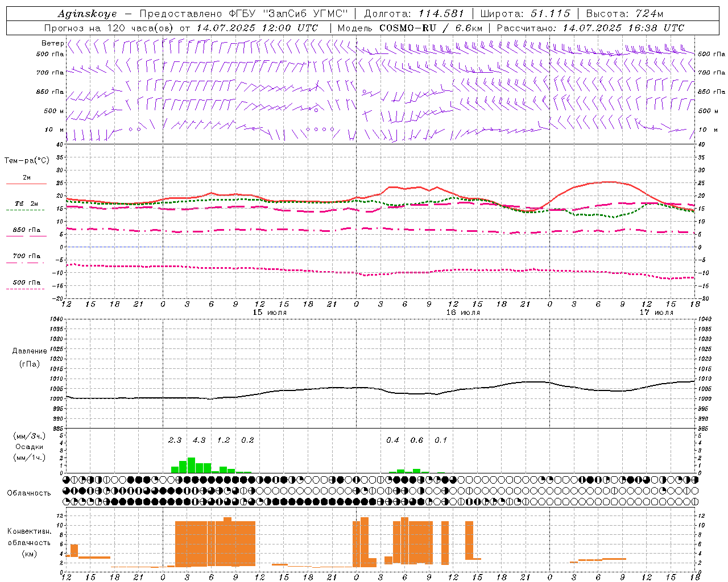Click the precipitation total value '0.4'
The height and width of the screenshot is (582, 728).
point(392,440)
